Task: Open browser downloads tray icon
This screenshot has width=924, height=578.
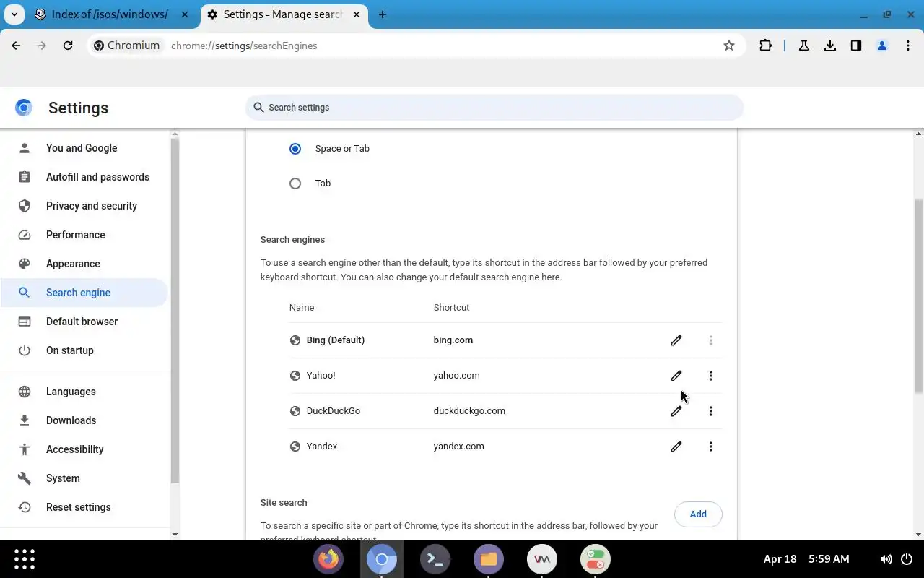Action: click(830, 46)
